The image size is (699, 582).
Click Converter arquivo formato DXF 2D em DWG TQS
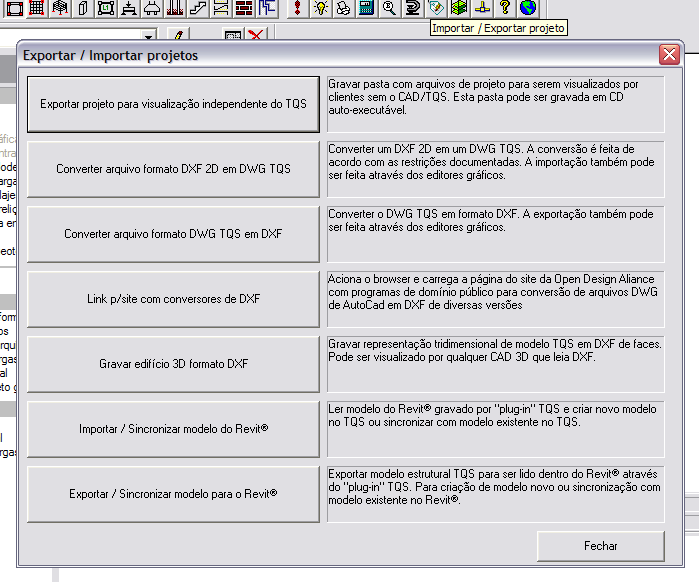point(173,169)
